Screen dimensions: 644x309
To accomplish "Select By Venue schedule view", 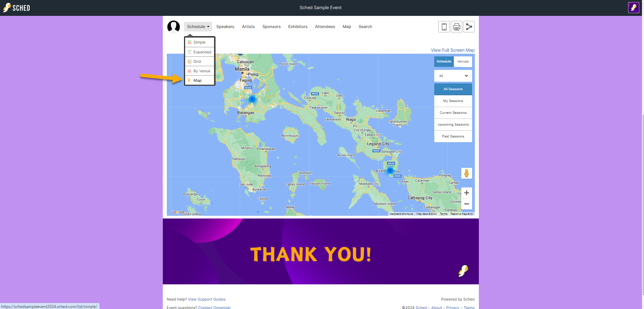I will (x=200, y=71).
